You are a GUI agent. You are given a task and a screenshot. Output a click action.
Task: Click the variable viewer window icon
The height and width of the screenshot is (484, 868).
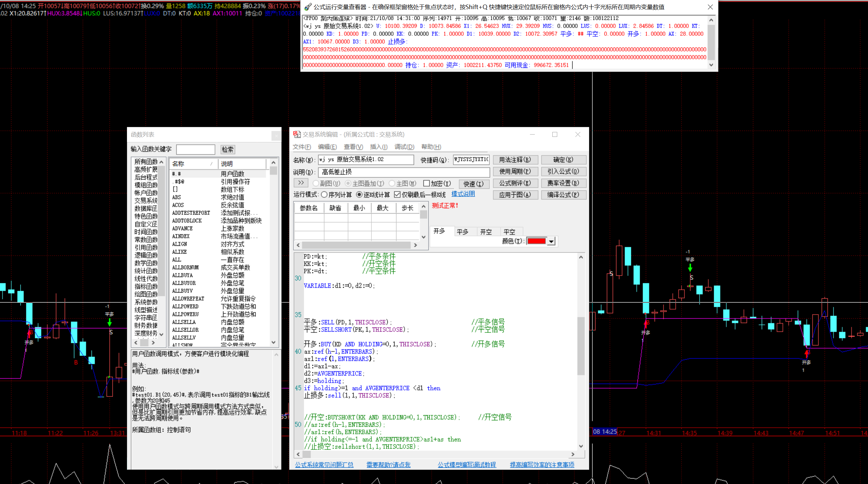click(x=308, y=7)
